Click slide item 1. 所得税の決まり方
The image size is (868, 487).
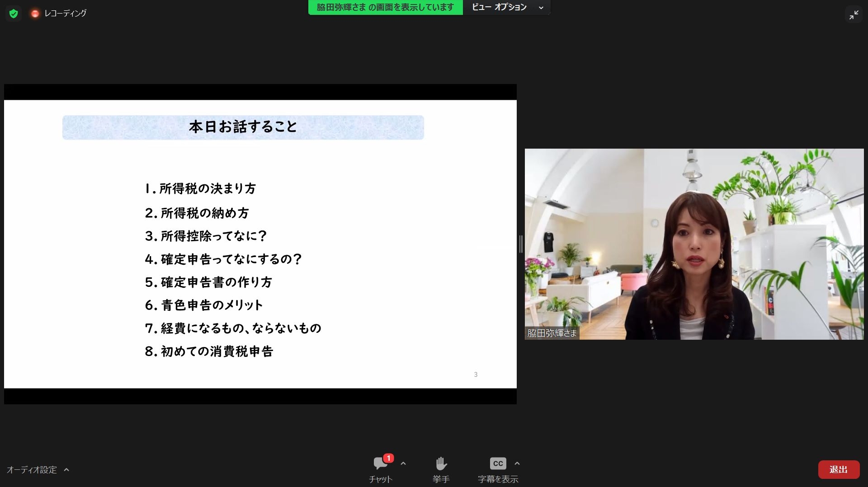(x=200, y=188)
